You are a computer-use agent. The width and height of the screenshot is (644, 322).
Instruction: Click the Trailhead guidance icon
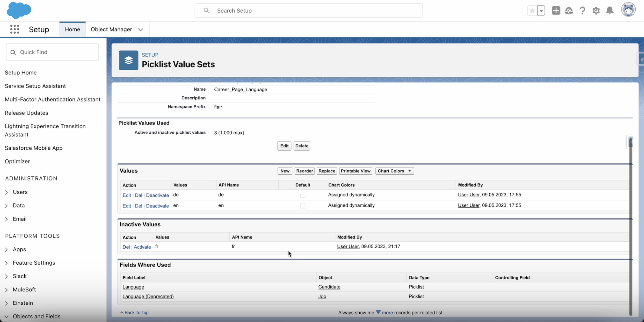click(569, 10)
